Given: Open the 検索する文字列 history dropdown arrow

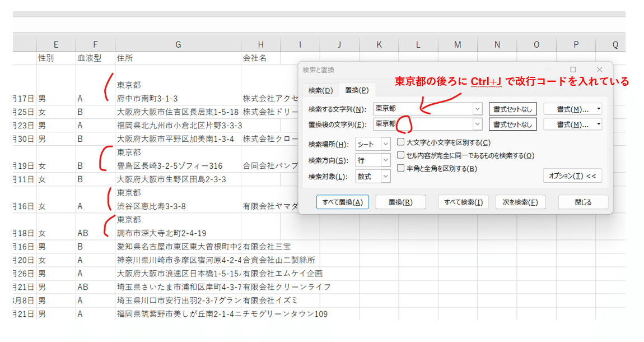Looking at the screenshot, I should (x=477, y=109).
